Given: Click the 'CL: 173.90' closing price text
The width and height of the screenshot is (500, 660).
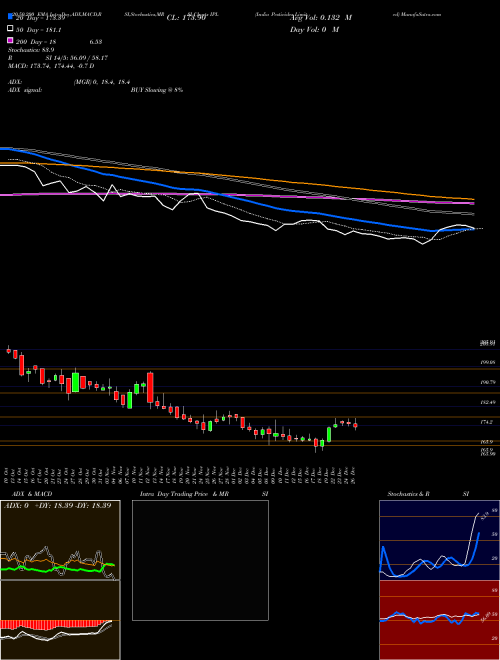Looking at the screenshot, I should click(x=186, y=18).
